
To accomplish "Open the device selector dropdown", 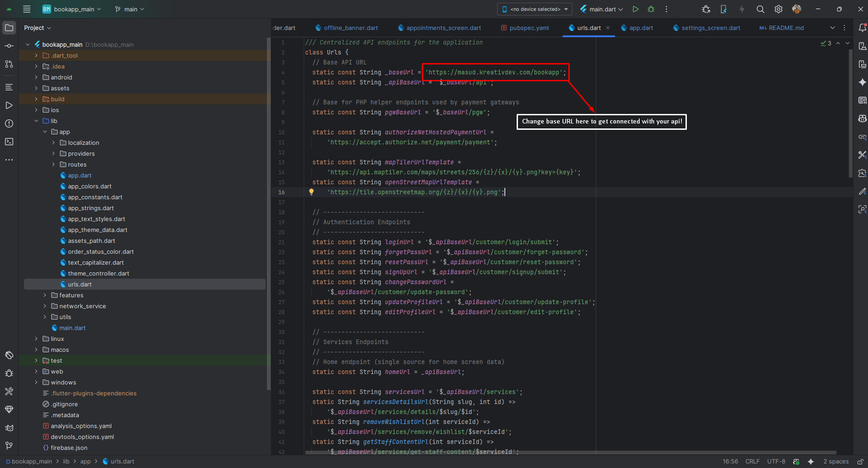I will (534, 9).
